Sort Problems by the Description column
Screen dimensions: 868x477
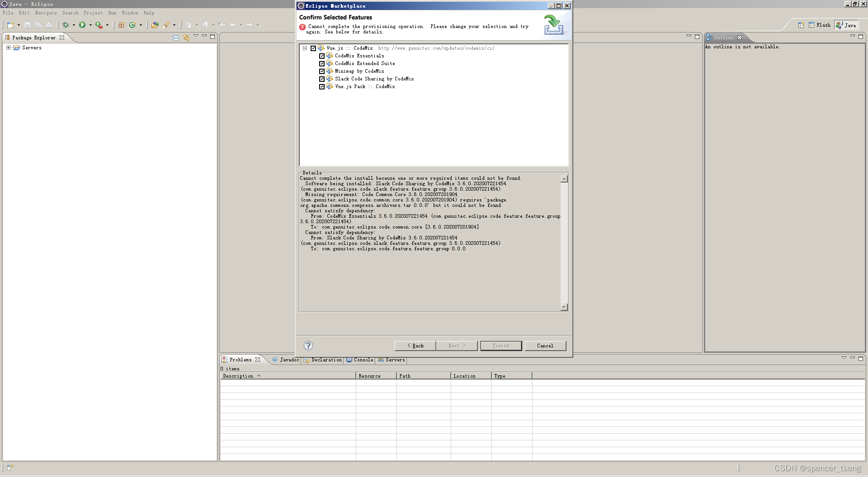(x=288, y=376)
